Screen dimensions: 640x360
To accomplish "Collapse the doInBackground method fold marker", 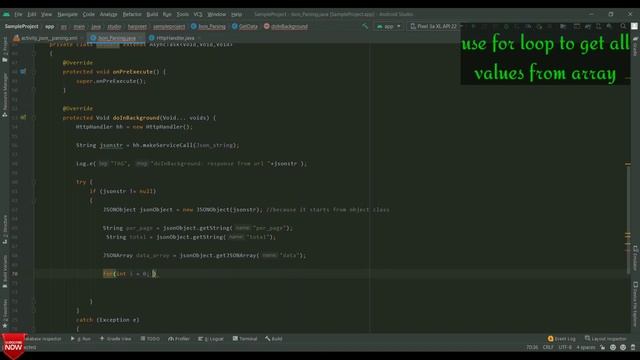I will coord(34,118).
